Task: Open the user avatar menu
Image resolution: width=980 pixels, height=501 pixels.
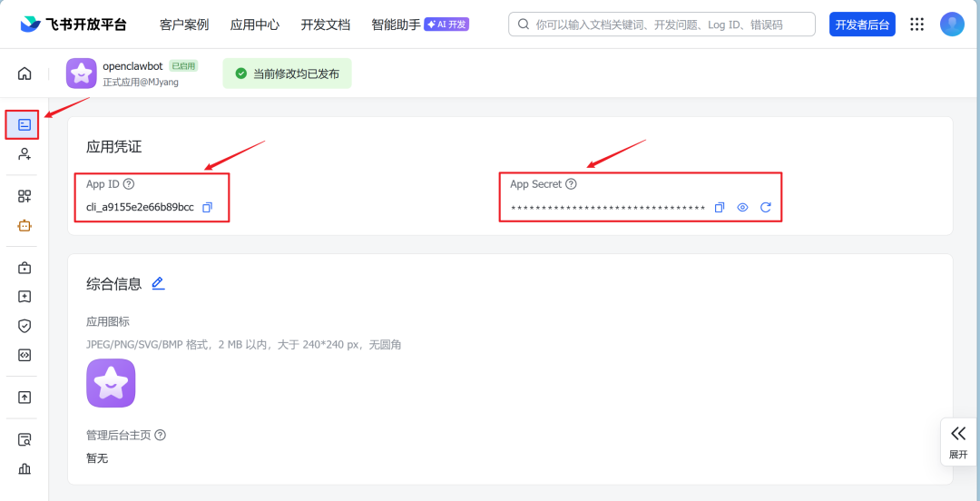Action: pos(952,25)
